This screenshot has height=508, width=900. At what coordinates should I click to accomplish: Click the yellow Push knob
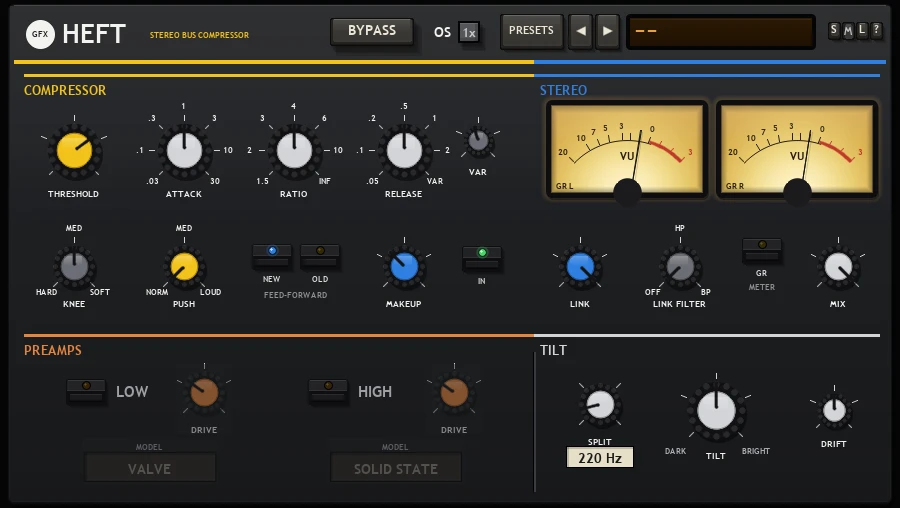(x=184, y=267)
